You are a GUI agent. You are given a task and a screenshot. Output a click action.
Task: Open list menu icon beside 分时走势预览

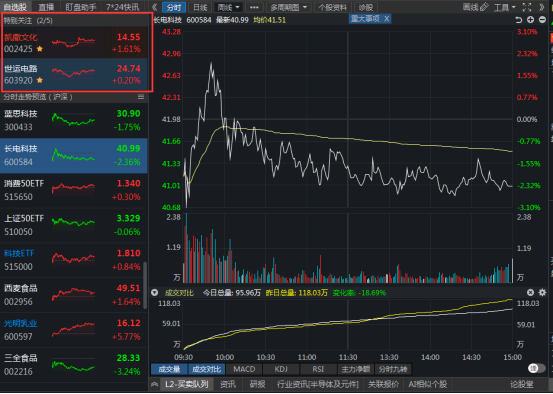[x=141, y=97]
